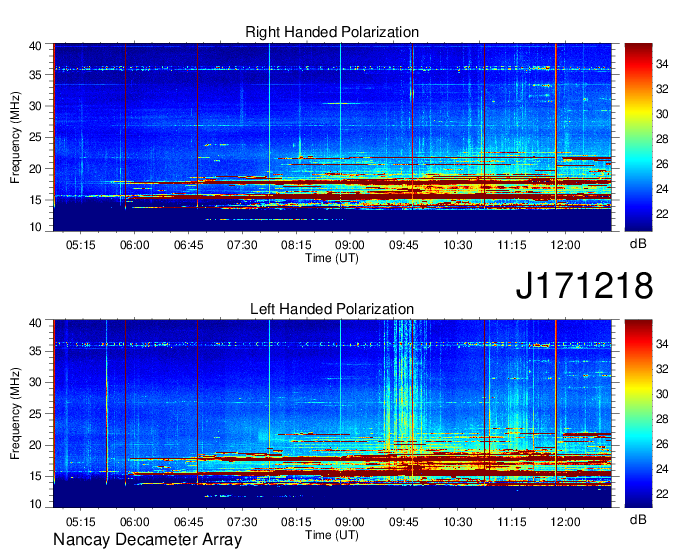The width and height of the screenshot is (680, 552).
Task: Click the dB label under Left Handed colorbar
Action: pyautogui.click(x=638, y=519)
